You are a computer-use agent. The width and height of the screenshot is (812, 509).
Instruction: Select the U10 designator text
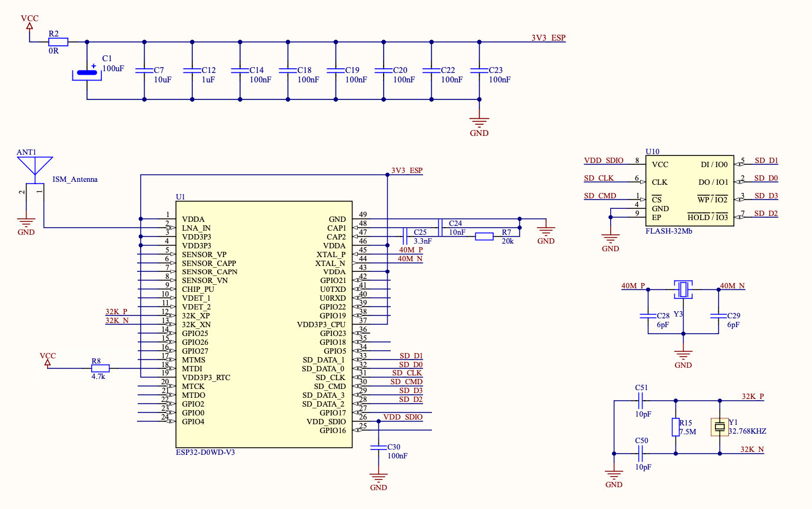[653, 151]
